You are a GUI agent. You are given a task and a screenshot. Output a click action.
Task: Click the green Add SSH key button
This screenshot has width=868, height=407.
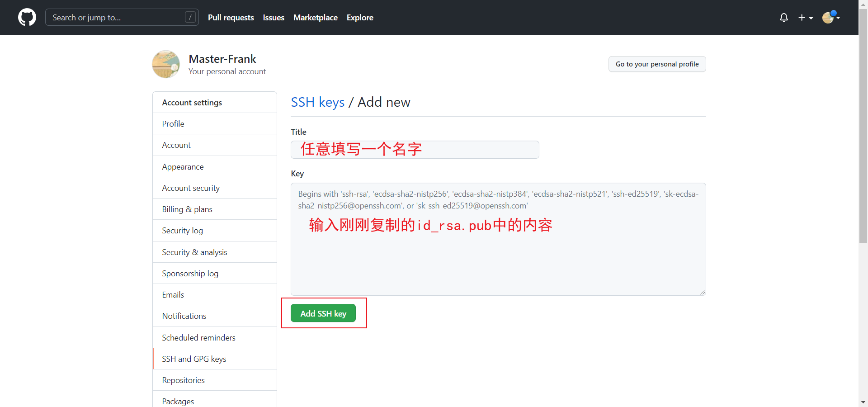(323, 313)
